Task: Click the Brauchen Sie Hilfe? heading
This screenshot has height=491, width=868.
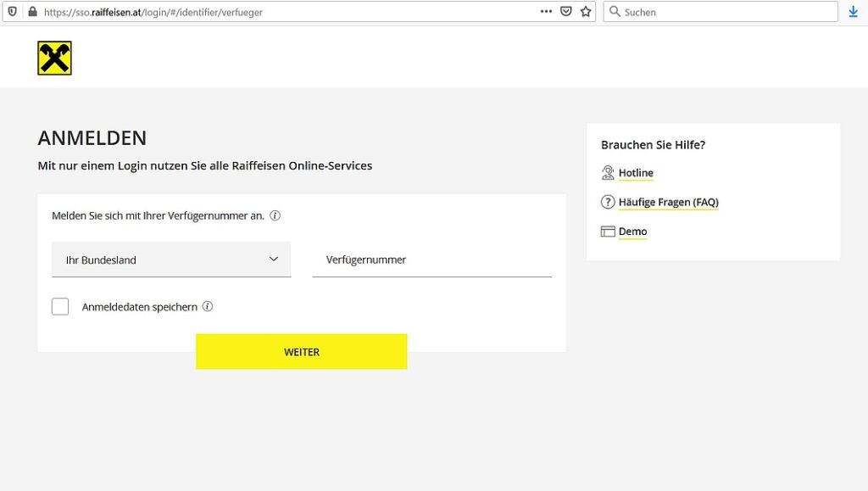Action: pos(654,144)
